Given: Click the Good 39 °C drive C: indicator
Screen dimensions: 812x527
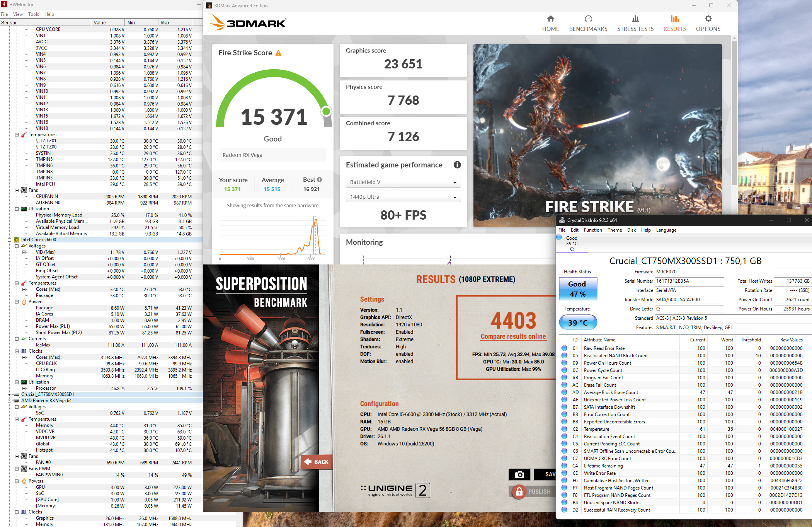Looking at the screenshot, I should [x=571, y=243].
